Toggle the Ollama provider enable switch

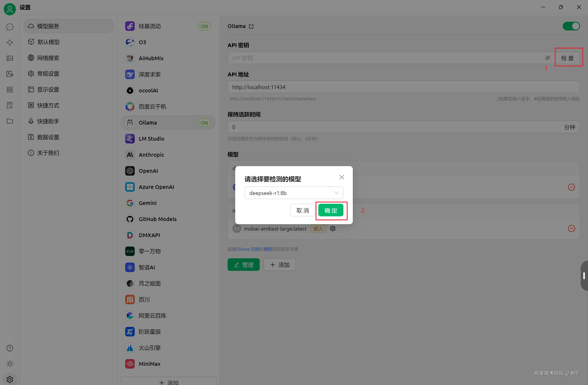(x=571, y=26)
